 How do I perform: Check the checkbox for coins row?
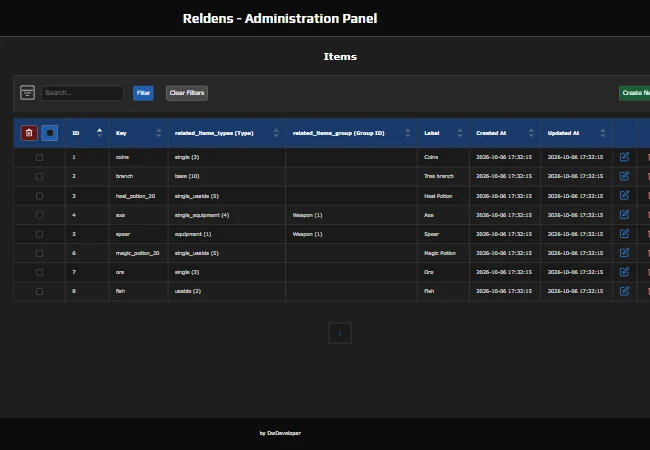tap(39, 157)
